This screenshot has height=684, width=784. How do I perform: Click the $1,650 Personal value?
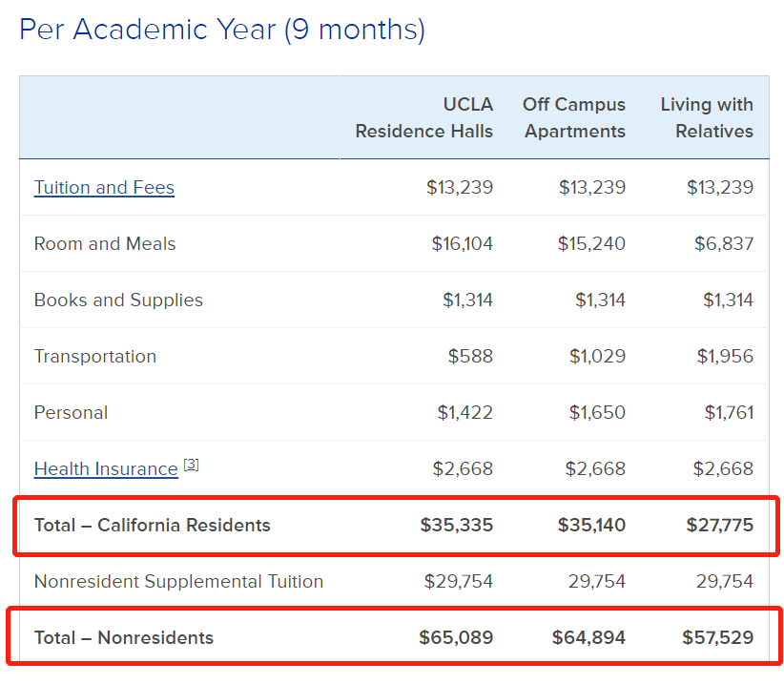click(x=597, y=412)
